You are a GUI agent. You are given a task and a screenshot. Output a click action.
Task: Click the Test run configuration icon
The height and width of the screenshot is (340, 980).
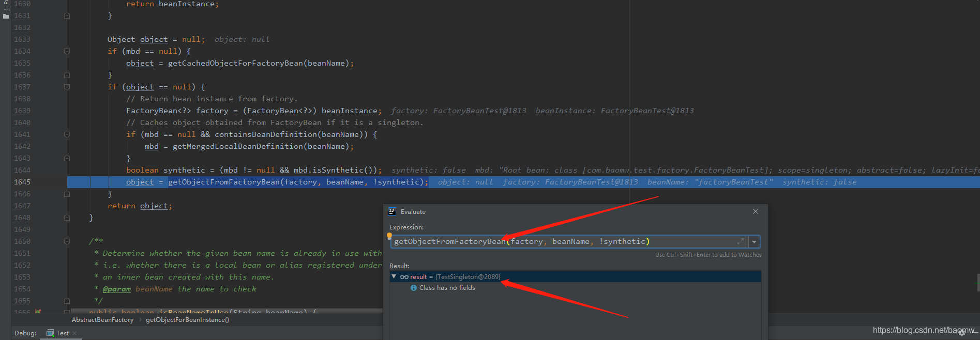50,333
